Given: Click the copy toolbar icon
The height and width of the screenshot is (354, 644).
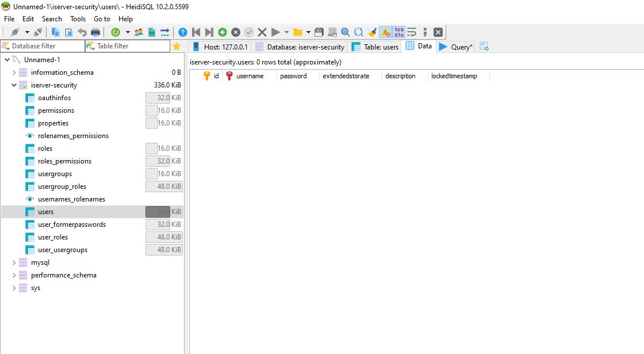Looking at the screenshot, I should pyautogui.click(x=55, y=32).
